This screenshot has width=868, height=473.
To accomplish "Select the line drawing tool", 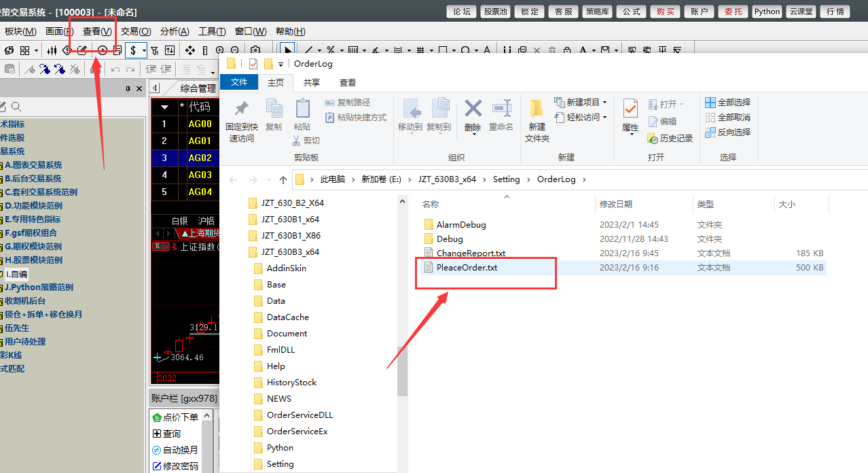I will tap(308, 50).
